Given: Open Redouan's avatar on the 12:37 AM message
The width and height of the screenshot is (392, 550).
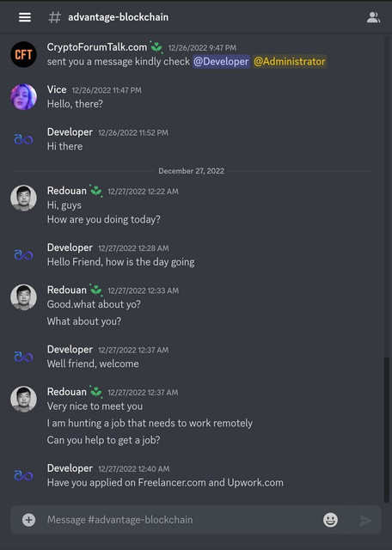Looking at the screenshot, I should pyautogui.click(x=23, y=399).
